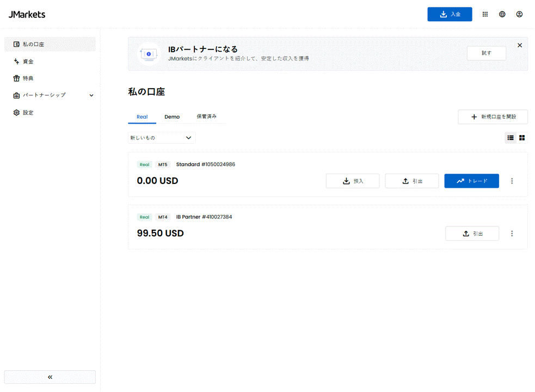This screenshot has height=392, width=535.
Task: Click the MT4 badge on IB Partner account
Action: [x=163, y=217]
